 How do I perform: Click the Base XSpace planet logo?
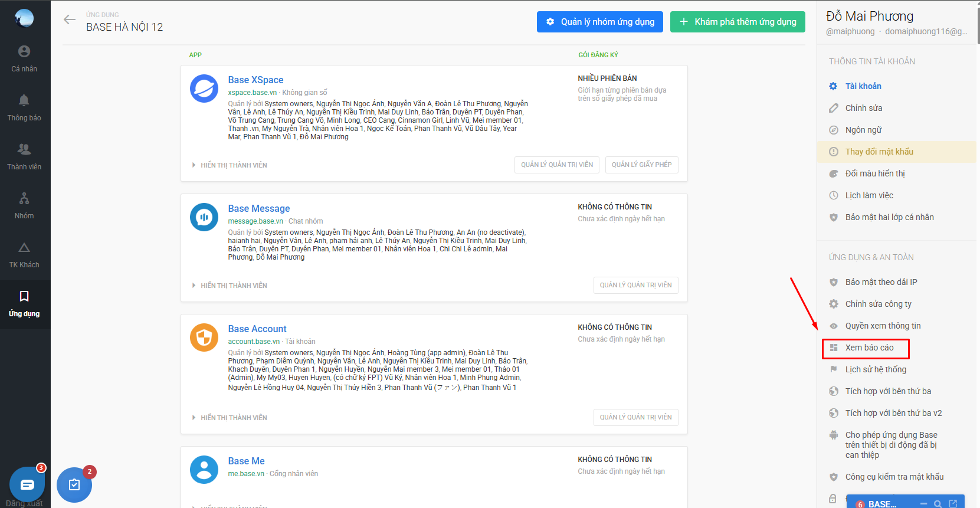pos(204,89)
